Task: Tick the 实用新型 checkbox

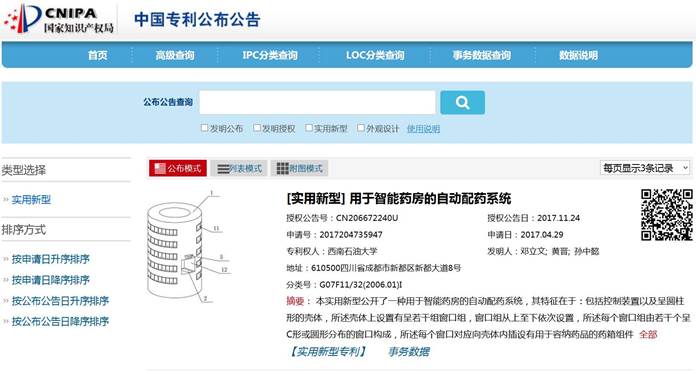Action: pyautogui.click(x=309, y=128)
